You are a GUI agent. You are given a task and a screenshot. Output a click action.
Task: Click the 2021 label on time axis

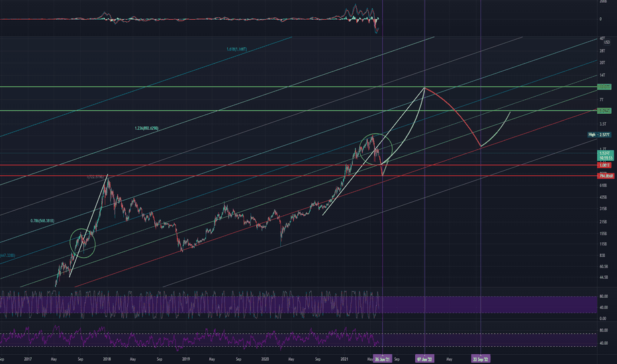344,359
